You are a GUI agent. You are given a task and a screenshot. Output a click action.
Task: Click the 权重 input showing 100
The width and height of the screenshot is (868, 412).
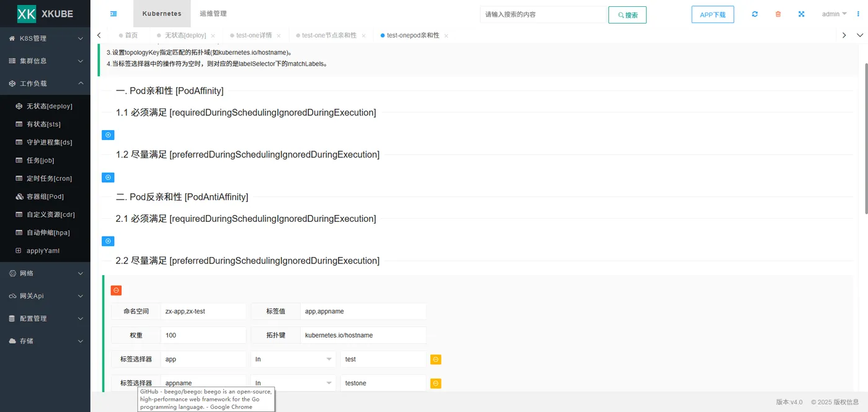[x=203, y=335]
